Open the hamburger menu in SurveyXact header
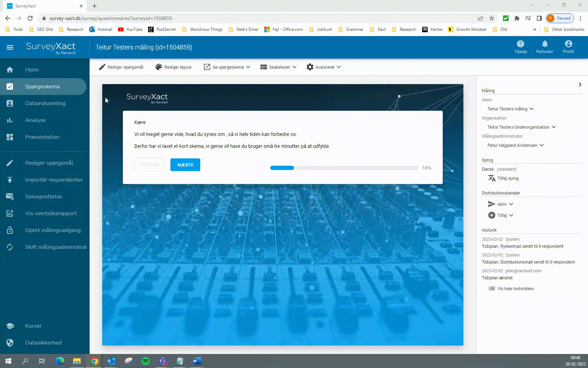Screen dimensions: 588x368 click(x=10, y=47)
